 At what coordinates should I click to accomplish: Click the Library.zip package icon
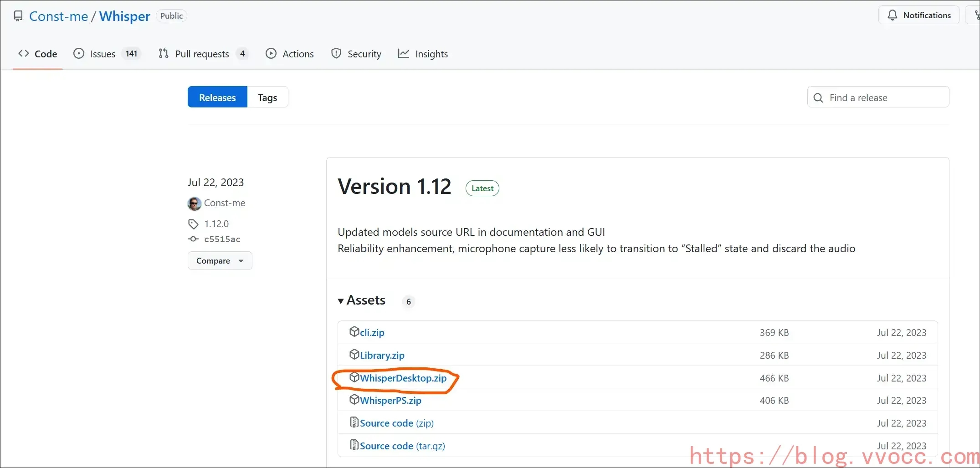tap(354, 355)
